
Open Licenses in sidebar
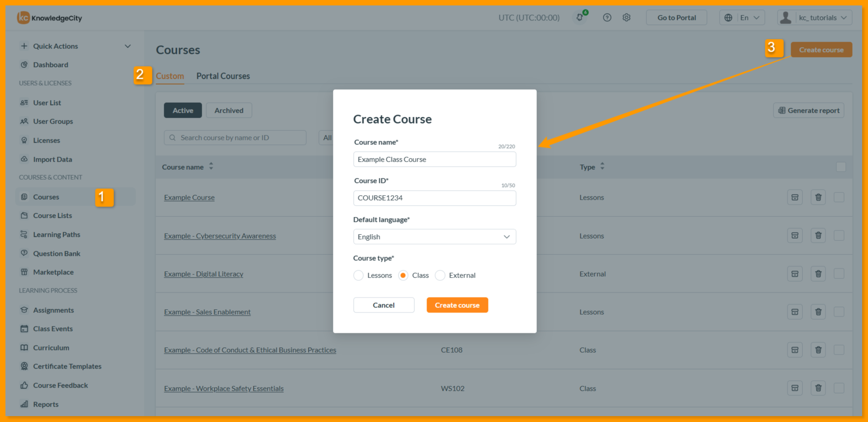point(46,140)
